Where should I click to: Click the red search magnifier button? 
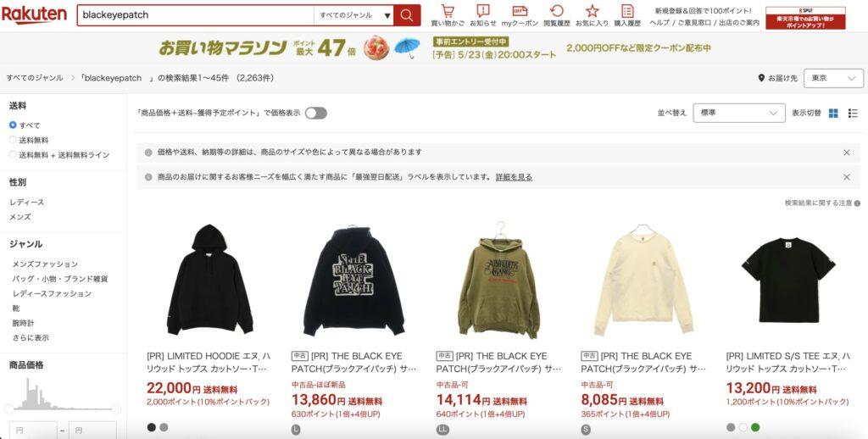tap(407, 15)
